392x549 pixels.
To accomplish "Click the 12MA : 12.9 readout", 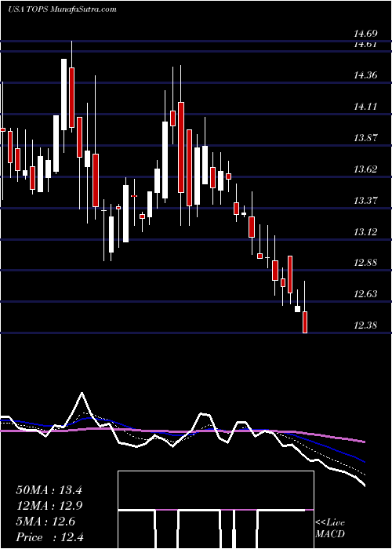I will click(49, 506).
